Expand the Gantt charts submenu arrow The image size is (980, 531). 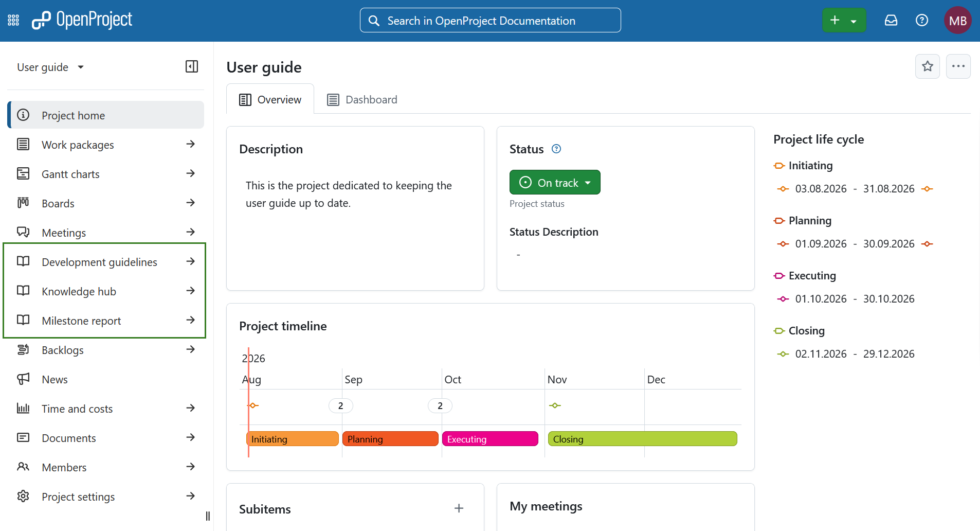tap(191, 173)
